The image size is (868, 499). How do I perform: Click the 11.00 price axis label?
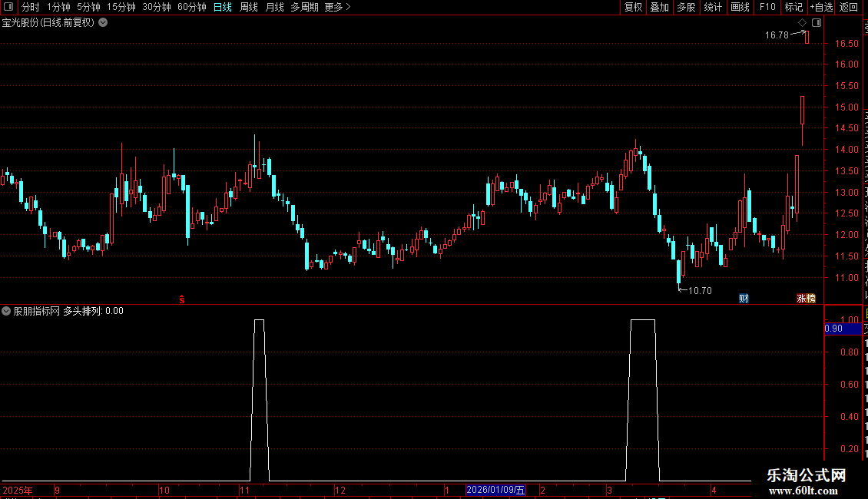847,278
